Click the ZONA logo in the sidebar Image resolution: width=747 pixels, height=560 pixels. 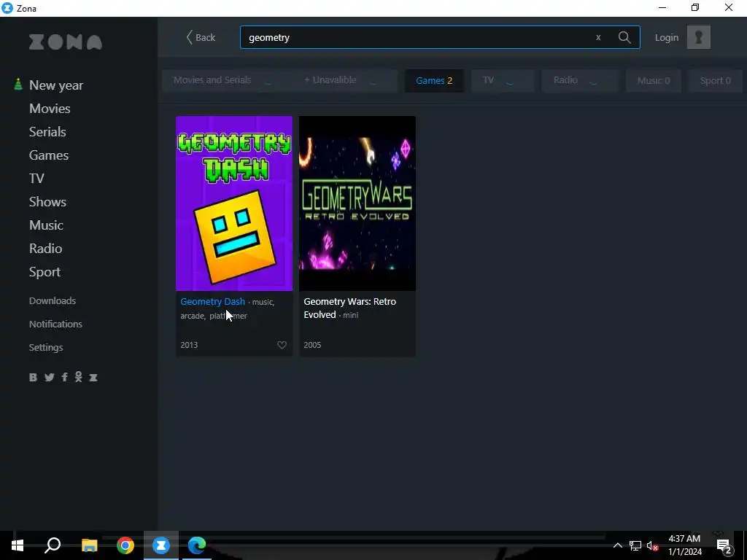65,42
